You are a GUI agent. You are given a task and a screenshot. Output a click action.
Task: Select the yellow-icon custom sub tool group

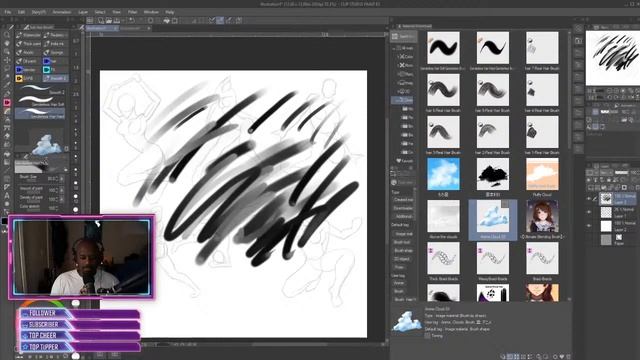tap(28, 78)
